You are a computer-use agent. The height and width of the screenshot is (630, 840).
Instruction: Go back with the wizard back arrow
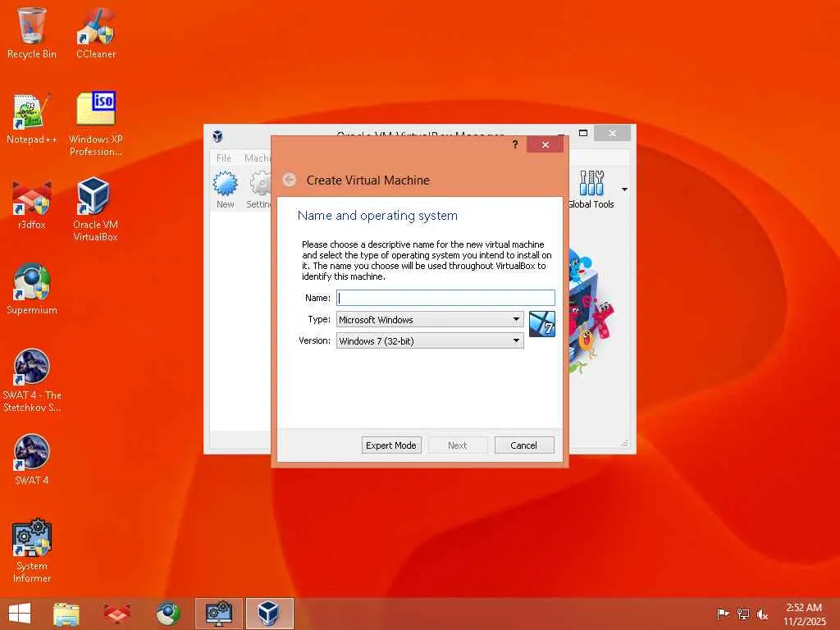click(290, 180)
